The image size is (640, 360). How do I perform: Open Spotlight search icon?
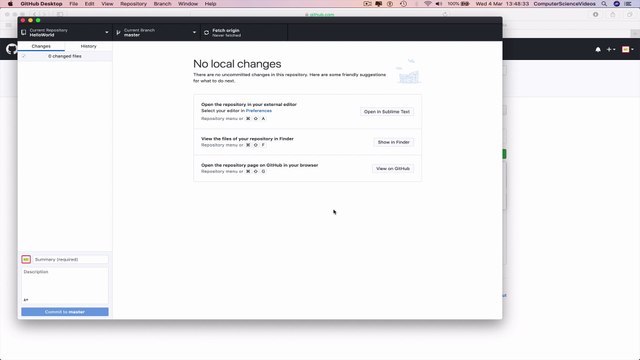[x=604, y=4]
